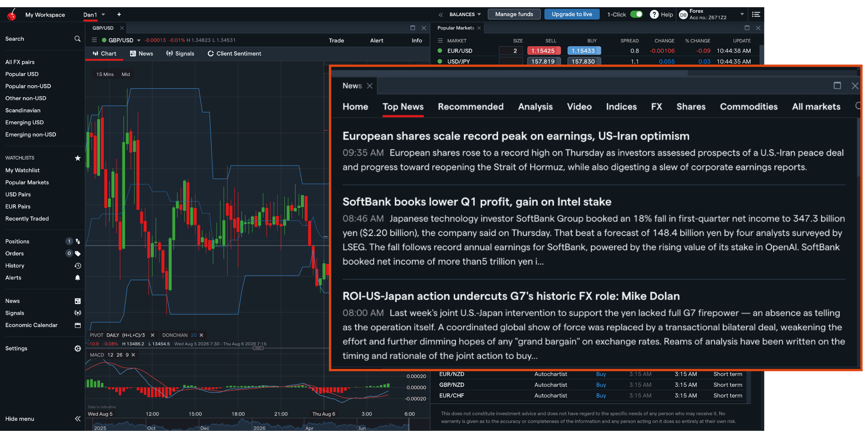The width and height of the screenshot is (868, 431).
Task: Click the Orders tag icon
Action: (78, 253)
